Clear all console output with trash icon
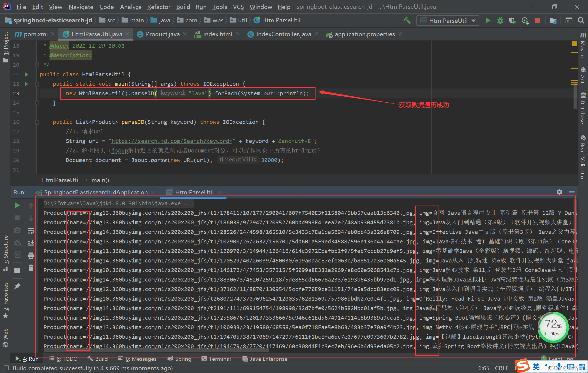 tap(31, 268)
